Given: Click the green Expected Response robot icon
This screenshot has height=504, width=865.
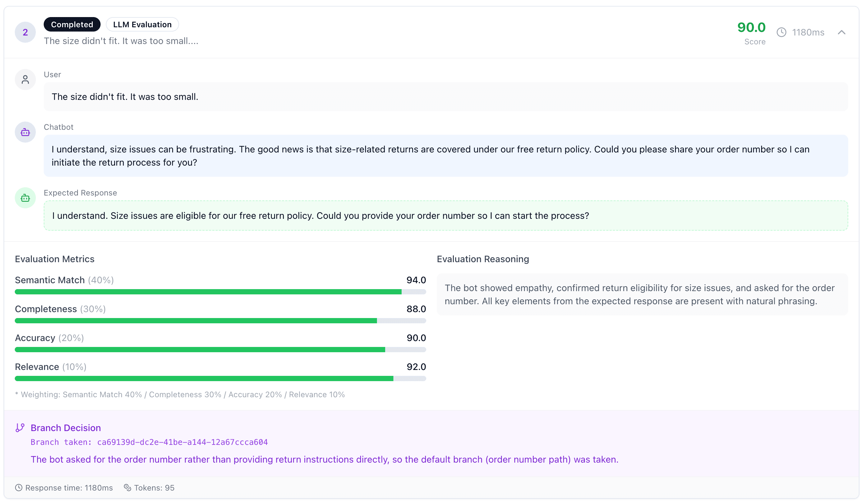Looking at the screenshot, I should pyautogui.click(x=25, y=197).
